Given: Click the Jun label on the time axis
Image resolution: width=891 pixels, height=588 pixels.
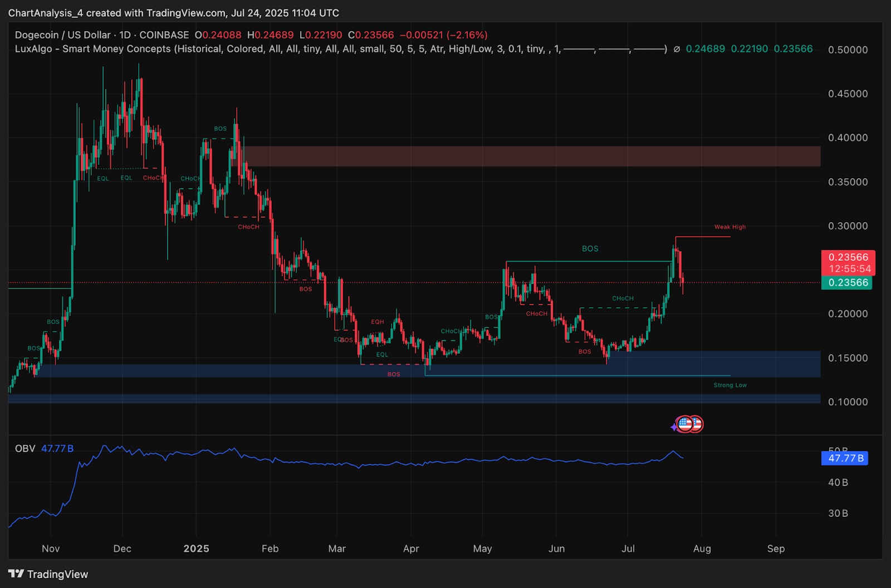Looking at the screenshot, I should 557,549.
